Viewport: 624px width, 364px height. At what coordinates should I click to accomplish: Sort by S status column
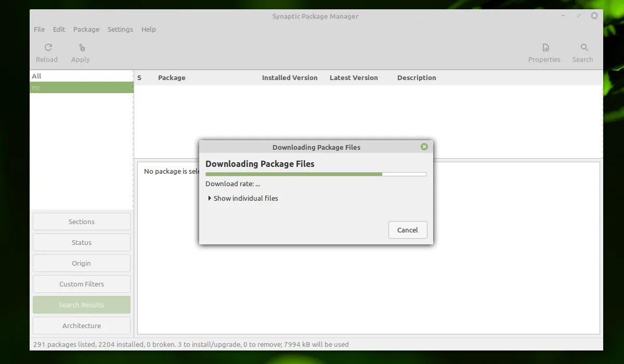point(139,77)
